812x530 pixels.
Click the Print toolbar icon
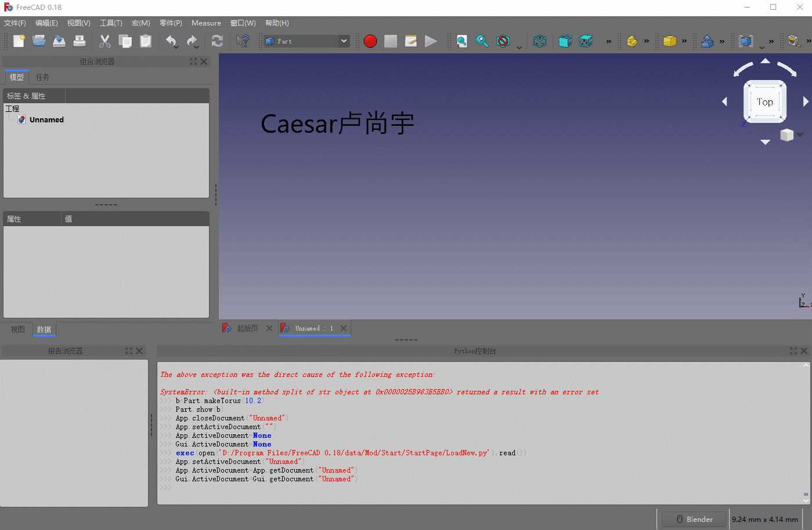click(x=80, y=41)
